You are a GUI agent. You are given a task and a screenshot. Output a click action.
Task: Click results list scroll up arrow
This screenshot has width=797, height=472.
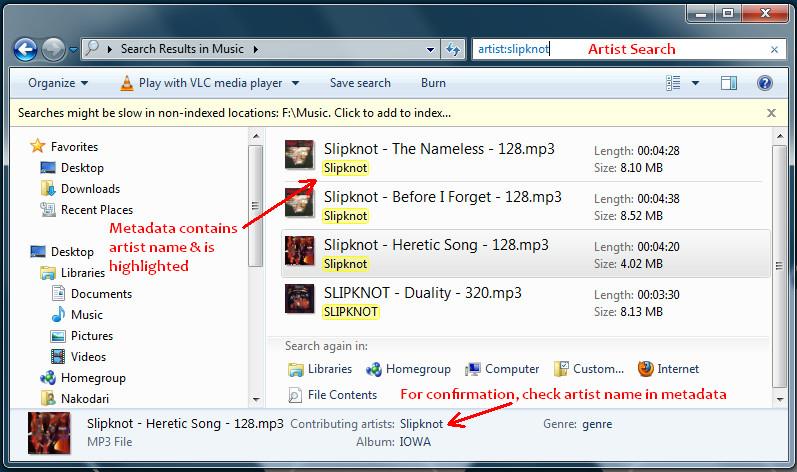(x=779, y=136)
